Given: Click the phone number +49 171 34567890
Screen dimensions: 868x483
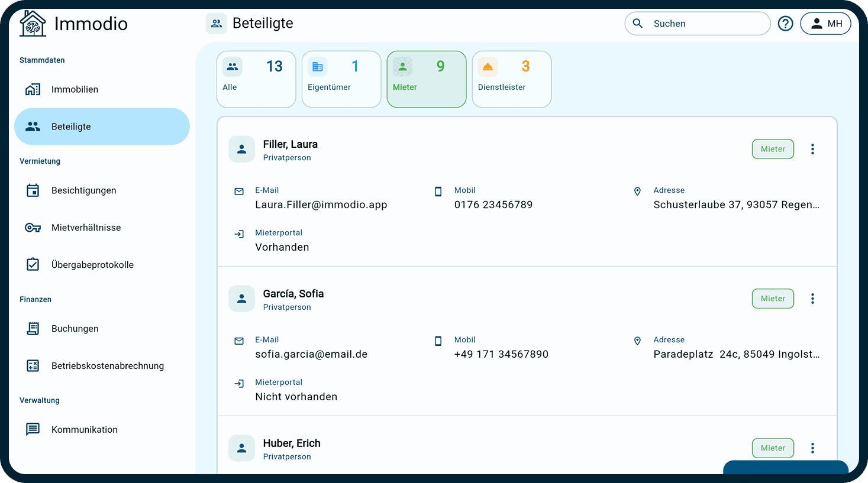Looking at the screenshot, I should coord(501,354).
